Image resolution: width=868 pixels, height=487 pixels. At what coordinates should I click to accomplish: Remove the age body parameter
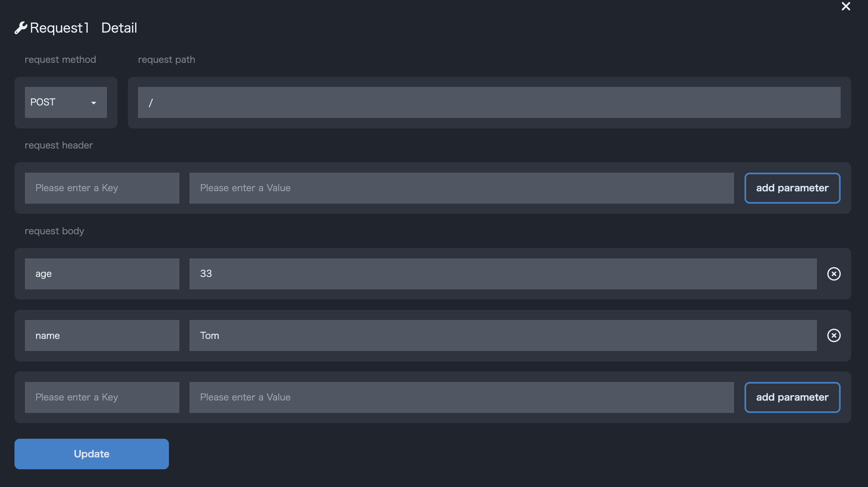click(834, 274)
